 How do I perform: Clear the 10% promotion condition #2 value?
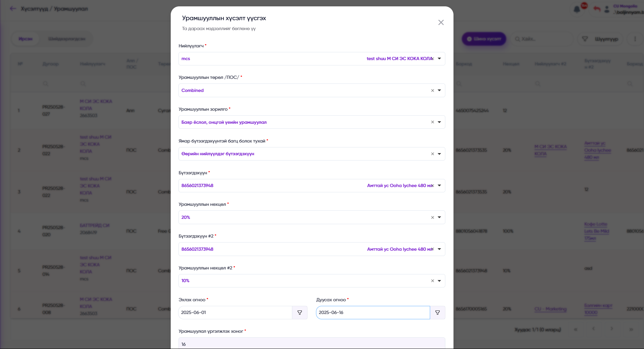(x=432, y=281)
